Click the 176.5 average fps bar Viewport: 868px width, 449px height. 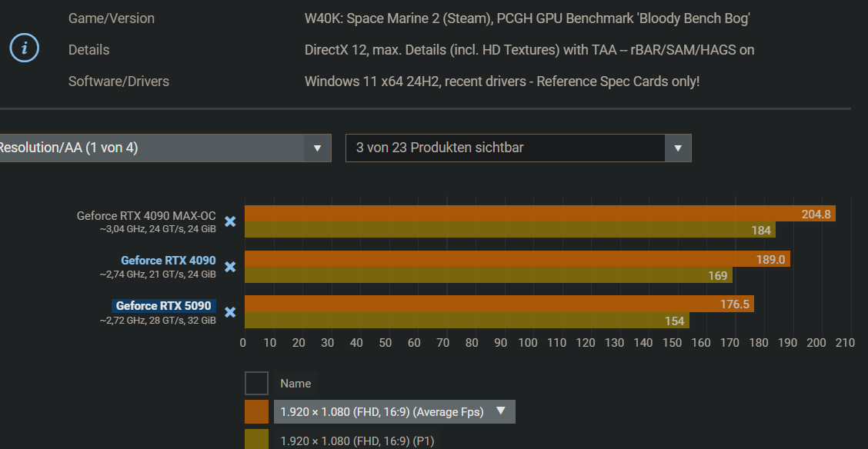tap(499, 304)
